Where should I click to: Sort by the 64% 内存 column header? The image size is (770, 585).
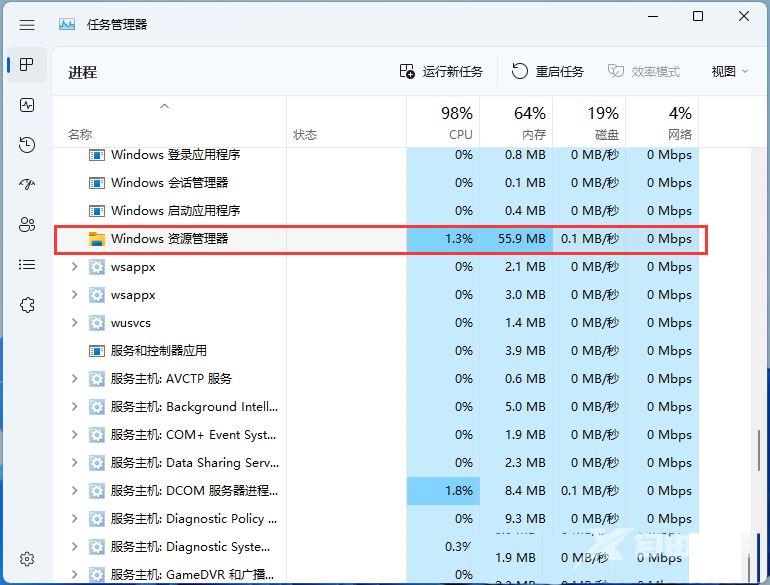516,122
